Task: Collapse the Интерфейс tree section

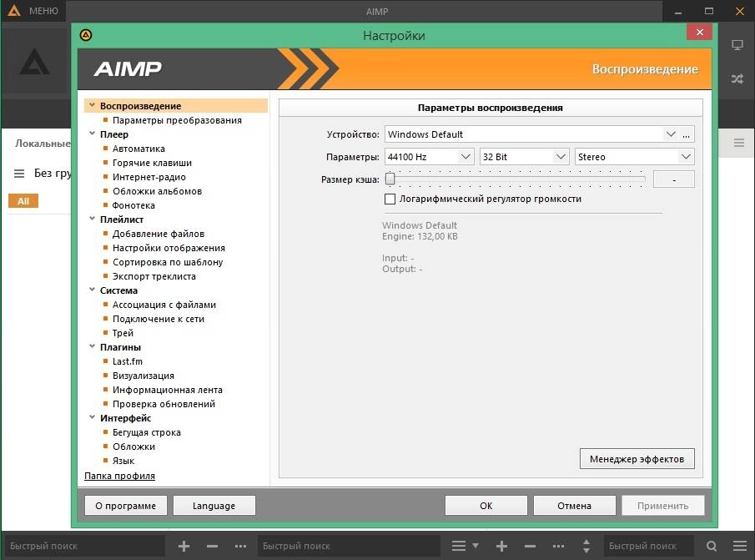Action: tap(92, 417)
